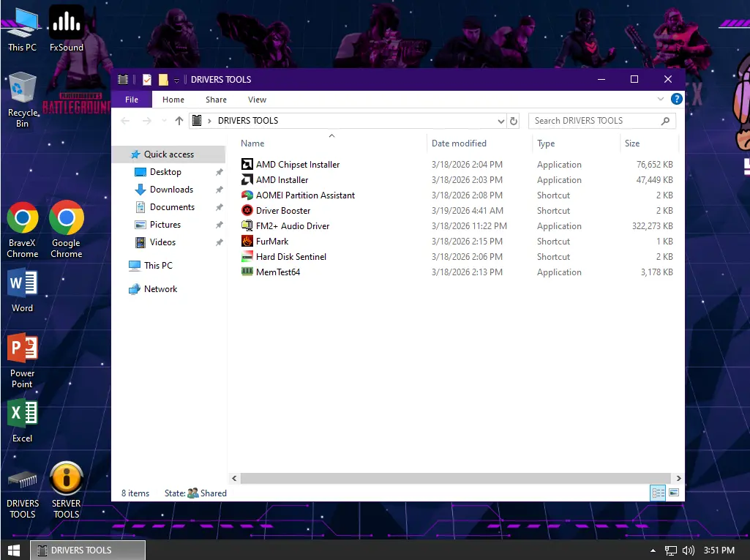Open the volume tray icon
Viewport: 750px width, 560px height.
click(x=689, y=550)
